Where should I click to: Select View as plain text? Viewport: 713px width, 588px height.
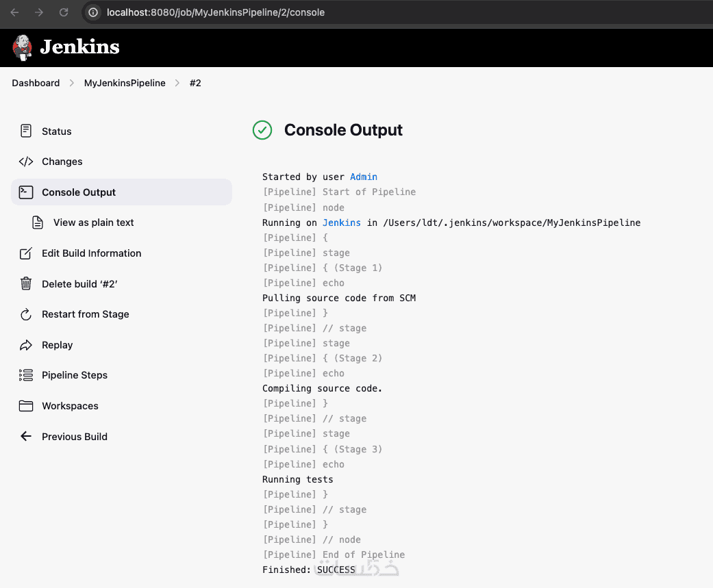coord(93,222)
